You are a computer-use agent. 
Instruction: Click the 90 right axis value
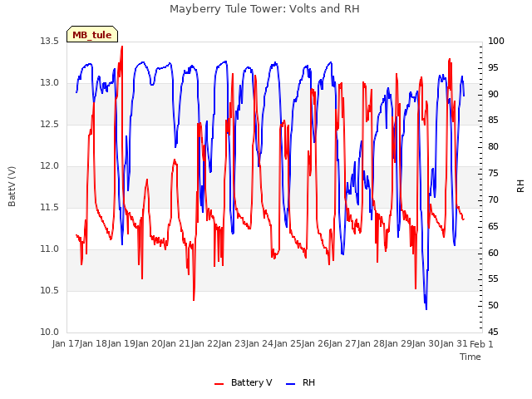pos(493,94)
